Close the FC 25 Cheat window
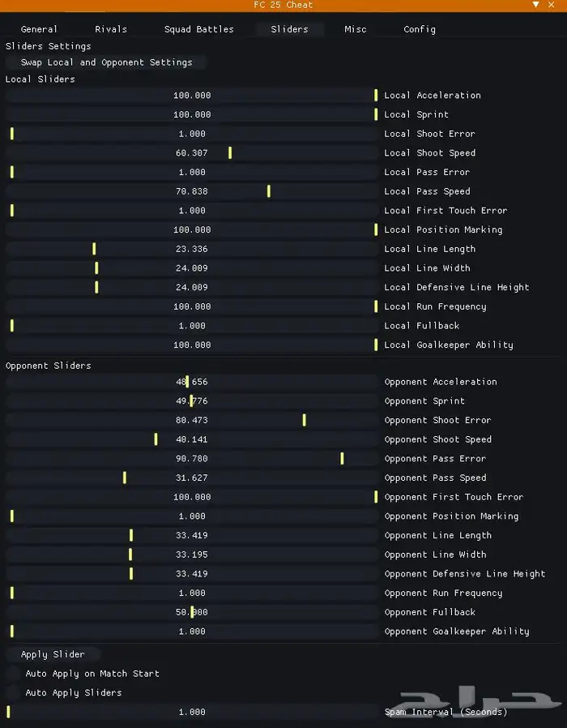The width and height of the screenshot is (567, 728). coord(553,5)
